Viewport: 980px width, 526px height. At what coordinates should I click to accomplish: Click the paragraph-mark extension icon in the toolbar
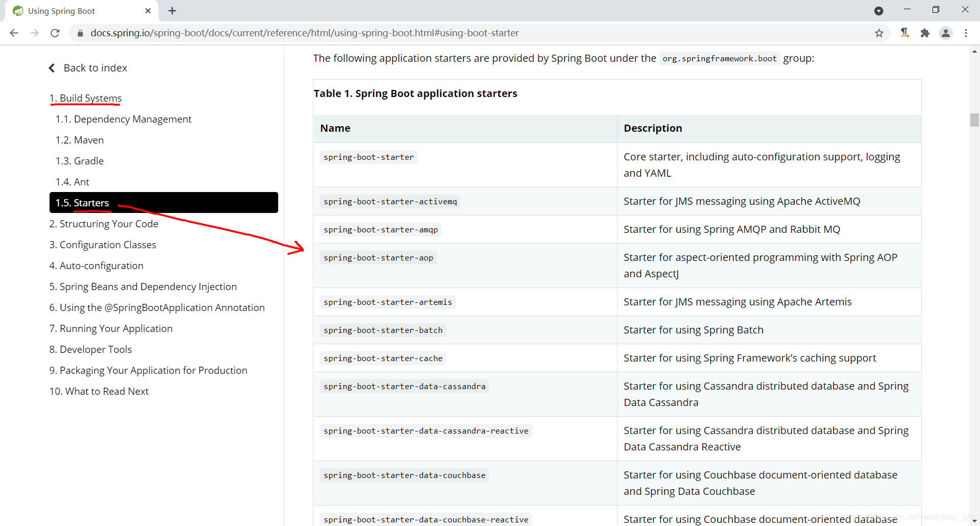coord(904,33)
